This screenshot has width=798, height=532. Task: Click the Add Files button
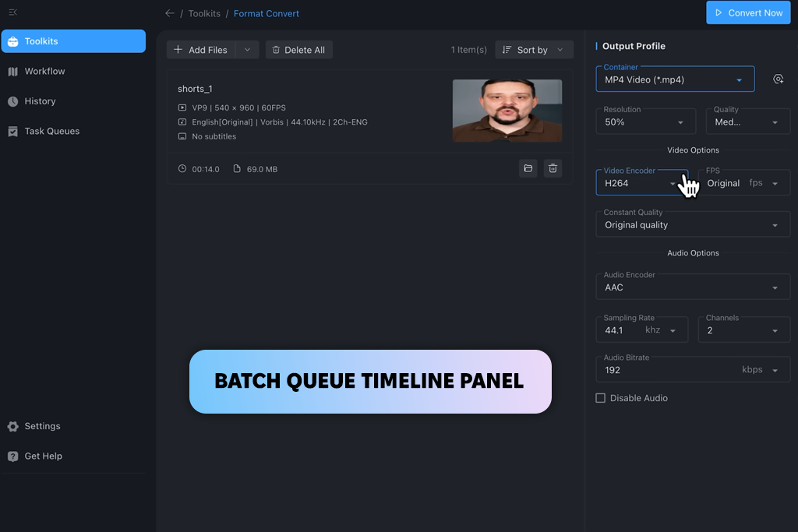point(201,50)
